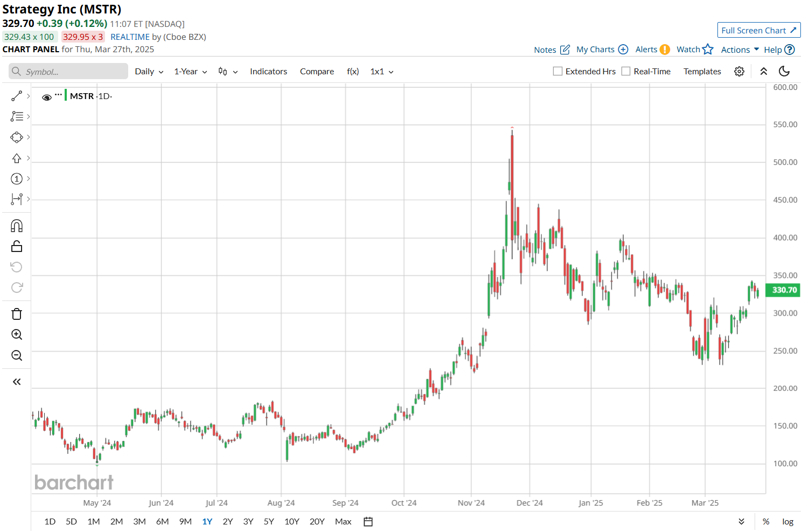Click the MSTR series color bar

(66, 96)
